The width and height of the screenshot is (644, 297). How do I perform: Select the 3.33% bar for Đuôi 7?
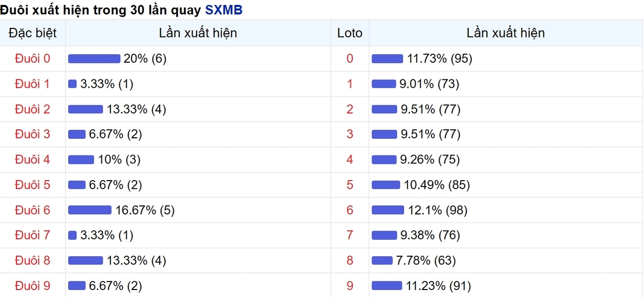pos(72,235)
